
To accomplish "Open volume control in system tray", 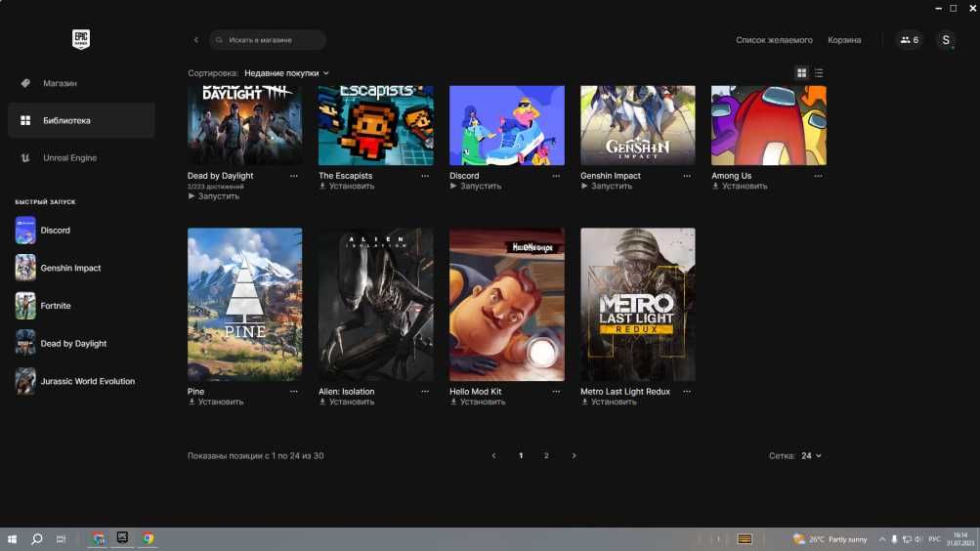I will coord(918,539).
